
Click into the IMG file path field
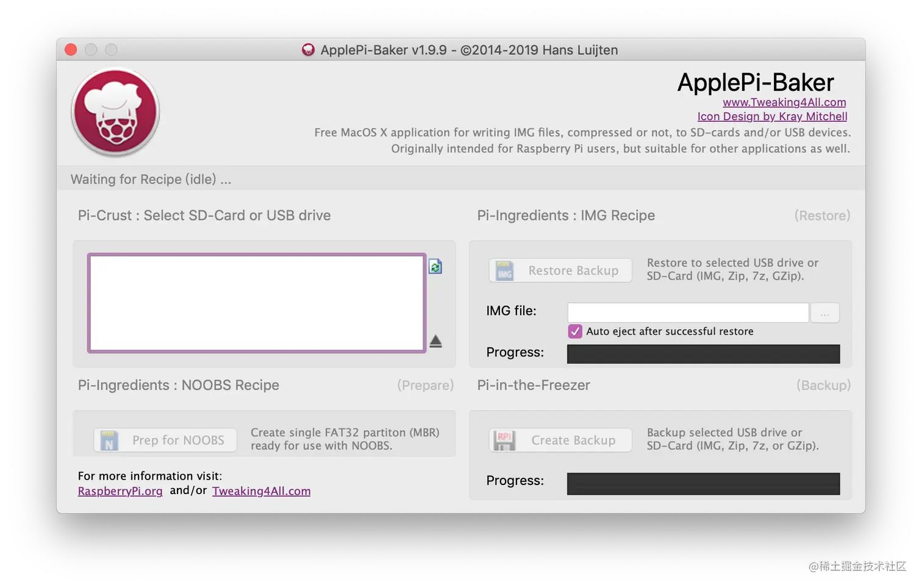click(x=688, y=313)
